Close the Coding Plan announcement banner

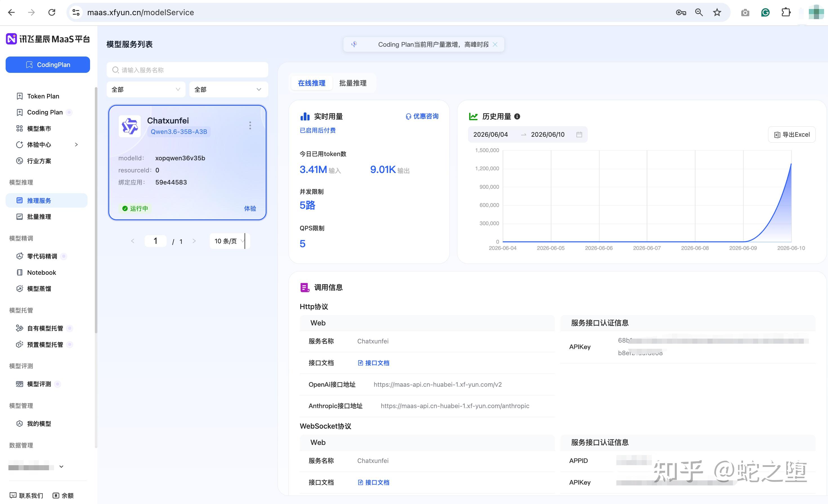[495, 44]
